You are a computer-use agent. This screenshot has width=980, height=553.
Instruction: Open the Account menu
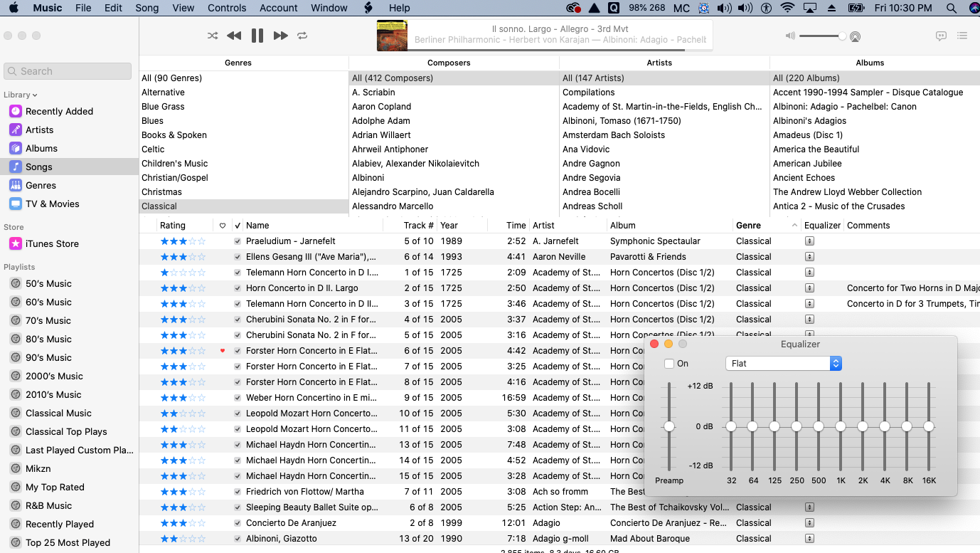pyautogui.click(x=279, y=8)
